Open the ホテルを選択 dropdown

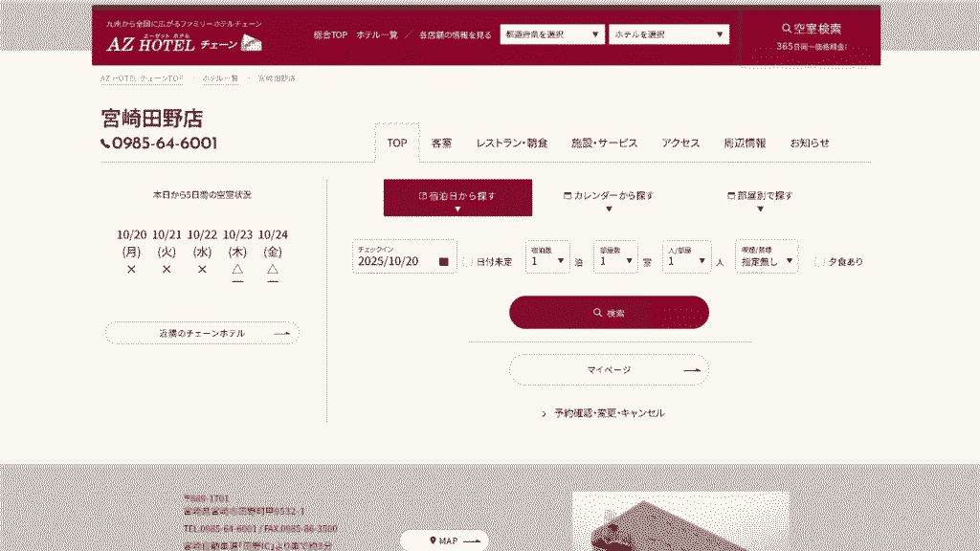pos(667,34)
